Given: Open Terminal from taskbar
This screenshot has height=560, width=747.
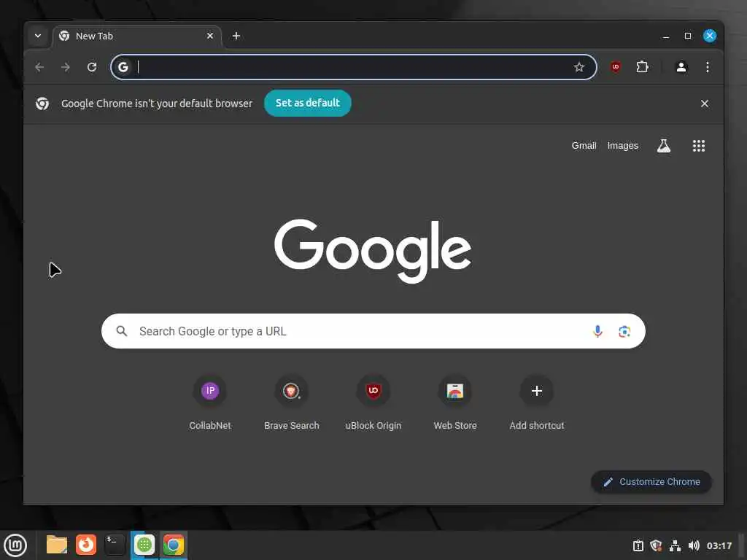Looking at the screenshot, I should [x=115, y=545].
